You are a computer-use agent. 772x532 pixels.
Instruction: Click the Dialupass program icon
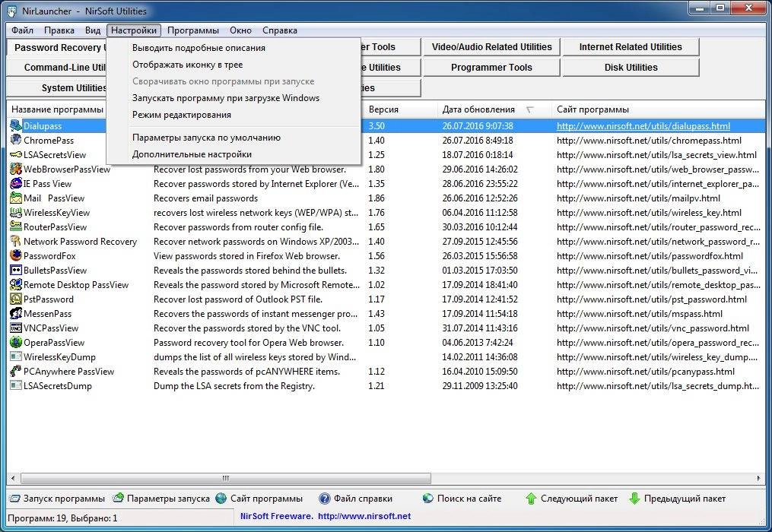(16, 126)
